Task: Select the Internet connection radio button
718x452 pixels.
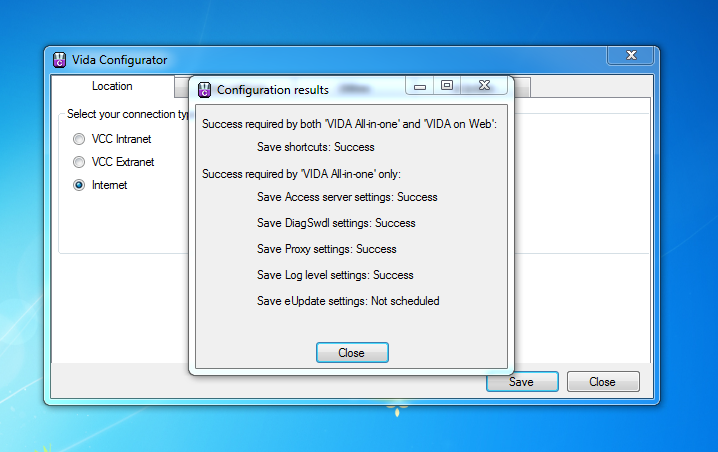Action: (79, 185)
